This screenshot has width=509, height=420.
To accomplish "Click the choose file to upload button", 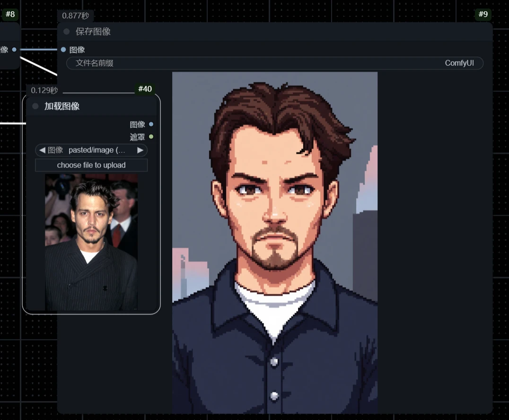I will tap(91, 165).
